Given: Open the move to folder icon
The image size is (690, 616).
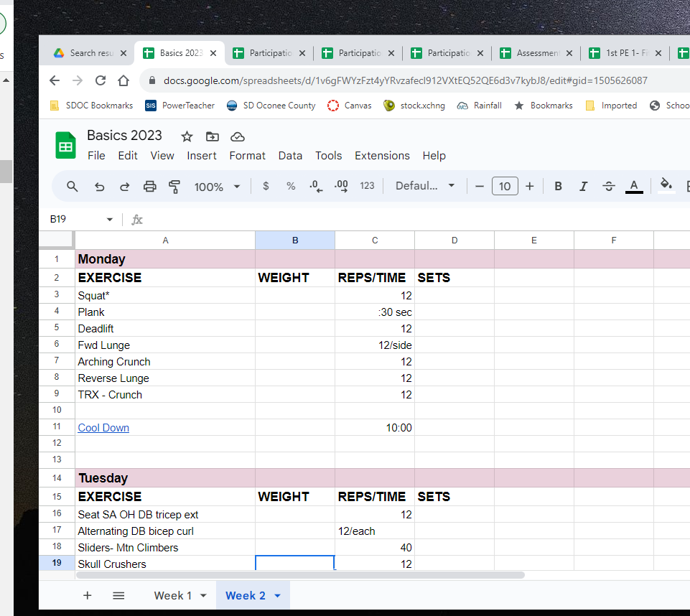Looking at the screenshot, I should [x=212, y=137].
